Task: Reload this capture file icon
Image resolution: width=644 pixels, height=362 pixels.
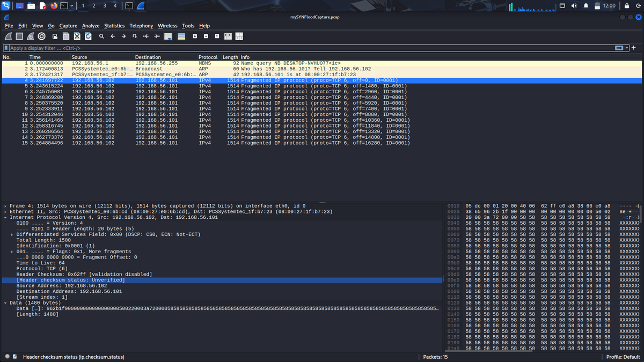Action: [87, 36]
